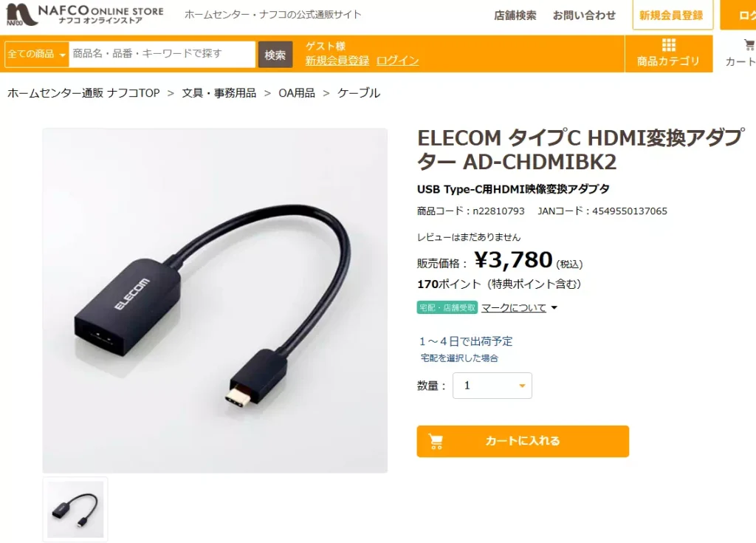The height and width of the screenshot is (543, 756).
Task: Follow the ログイン link in orange bar
Action: pyautogui.click(x=397, y=61)
